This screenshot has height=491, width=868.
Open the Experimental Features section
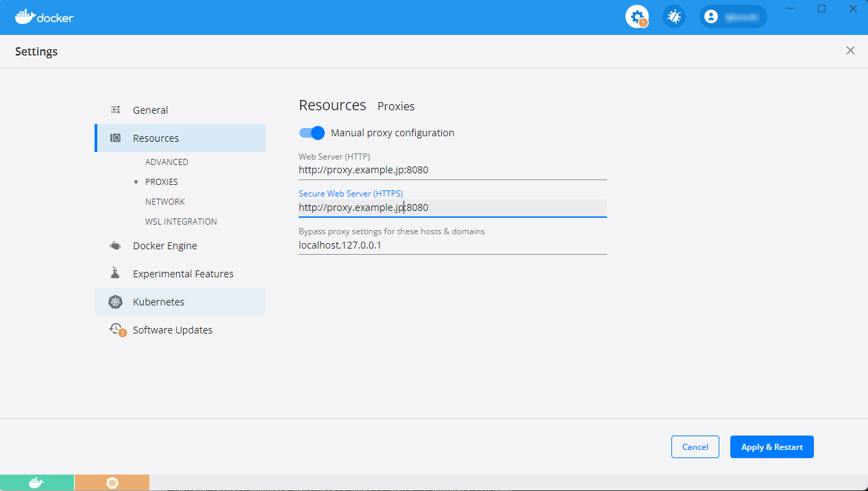[x=180, y=274]
